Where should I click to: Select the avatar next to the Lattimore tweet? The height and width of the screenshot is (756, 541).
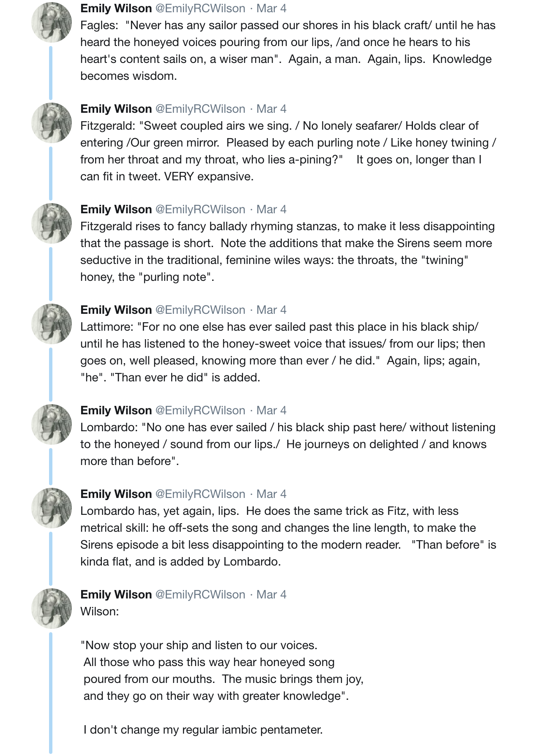pyautogui.click(x=52, y=324)
